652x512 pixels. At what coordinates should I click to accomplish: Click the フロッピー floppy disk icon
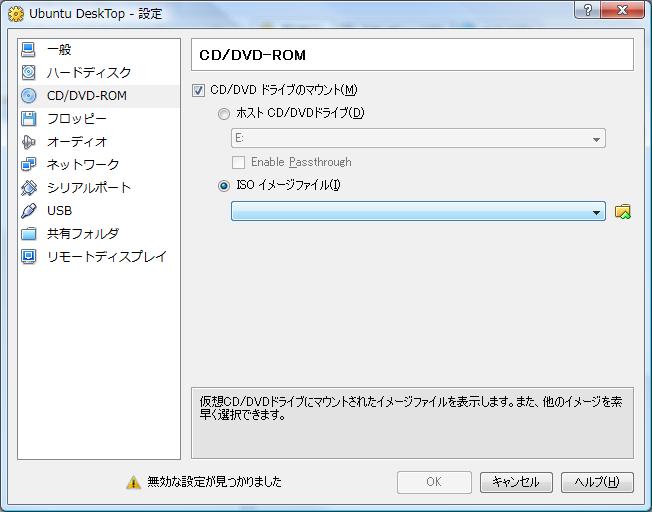(28, 119)
